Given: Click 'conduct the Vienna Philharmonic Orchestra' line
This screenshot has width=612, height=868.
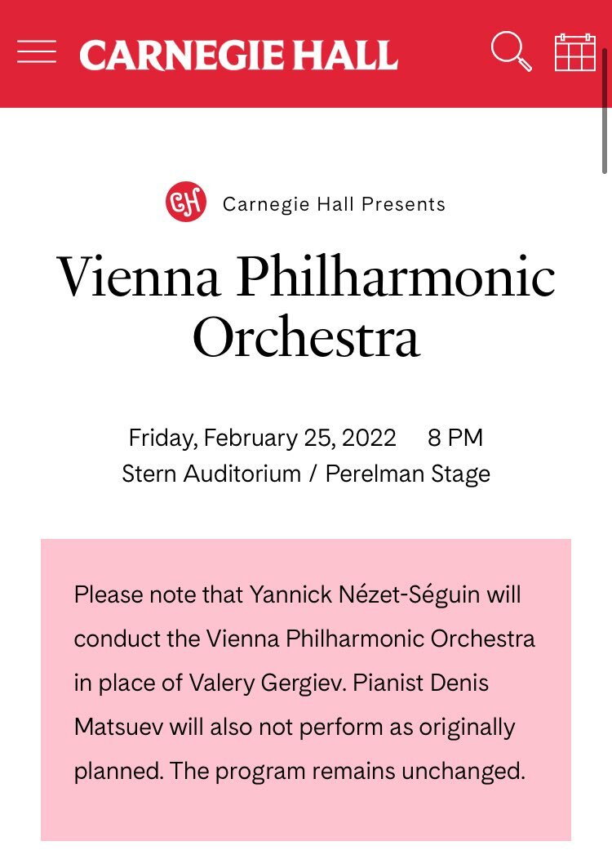Looking at the screenshot, I should [x=304, y=639].
